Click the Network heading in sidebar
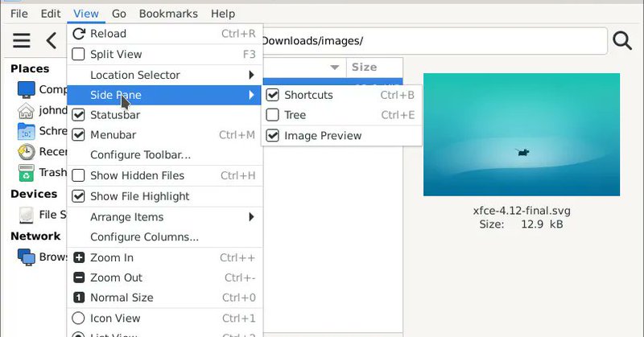This screenshot has height=337, width=644. [35, 236]
